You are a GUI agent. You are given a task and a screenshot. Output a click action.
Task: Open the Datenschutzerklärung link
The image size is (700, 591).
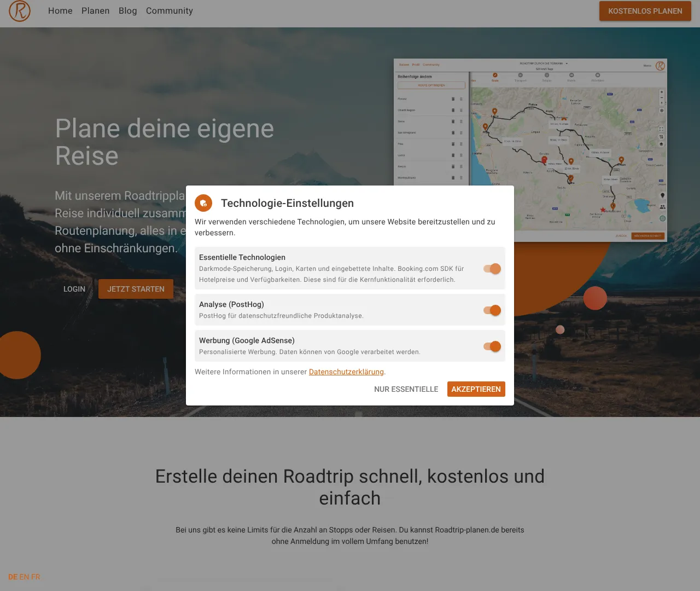click(346, 372)
